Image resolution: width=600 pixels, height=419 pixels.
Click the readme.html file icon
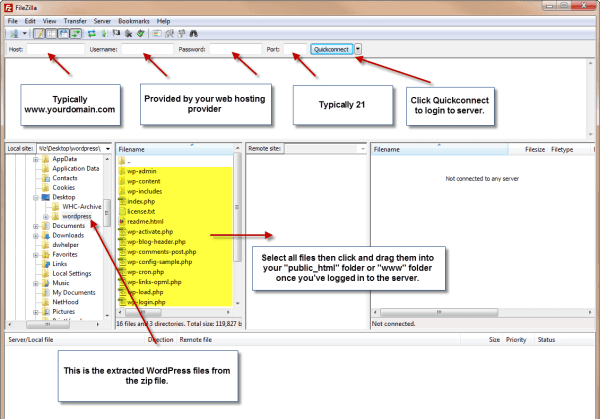tap(122, 221)
